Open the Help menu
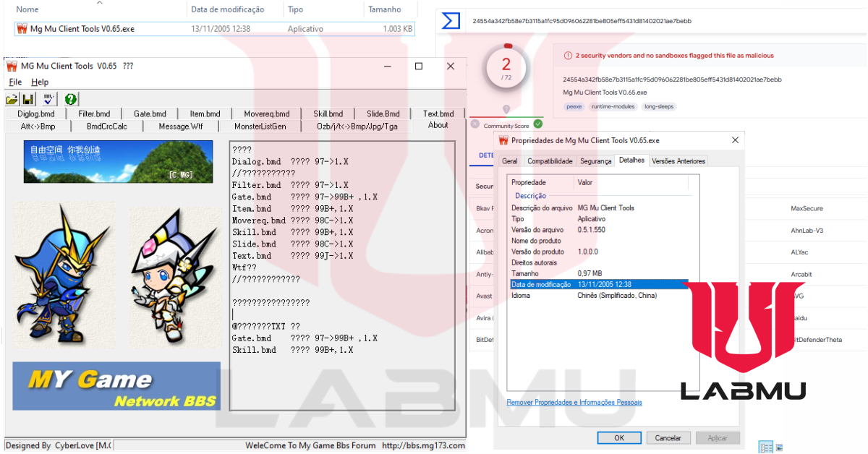This screenshot has width=868, height=454. pyautogui.click(x=40, y=82)
